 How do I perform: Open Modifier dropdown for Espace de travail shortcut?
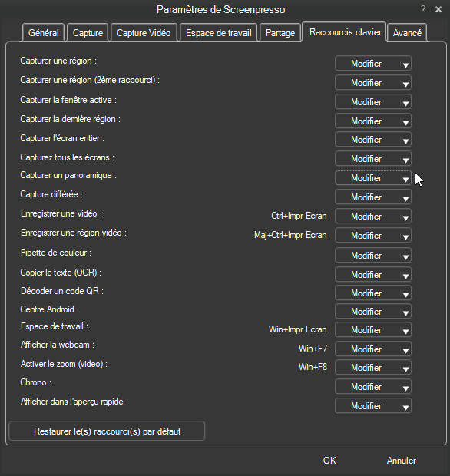coord(373,330)
